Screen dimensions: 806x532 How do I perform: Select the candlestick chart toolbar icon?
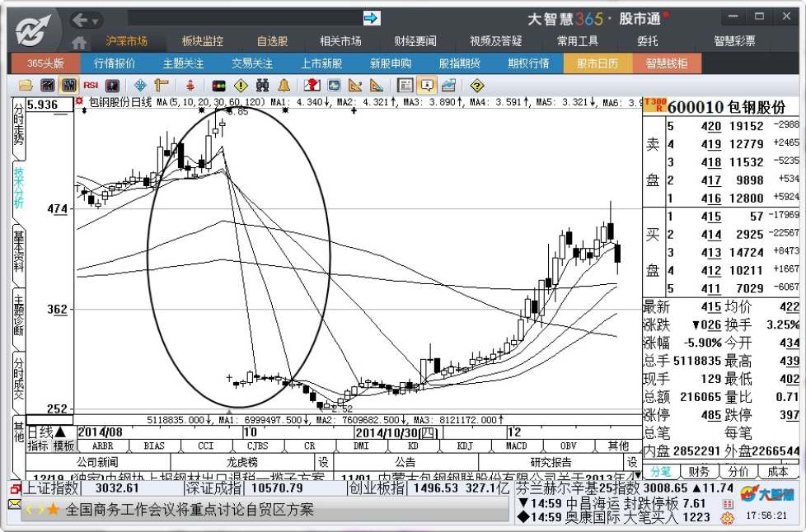[x=69, y=86]
